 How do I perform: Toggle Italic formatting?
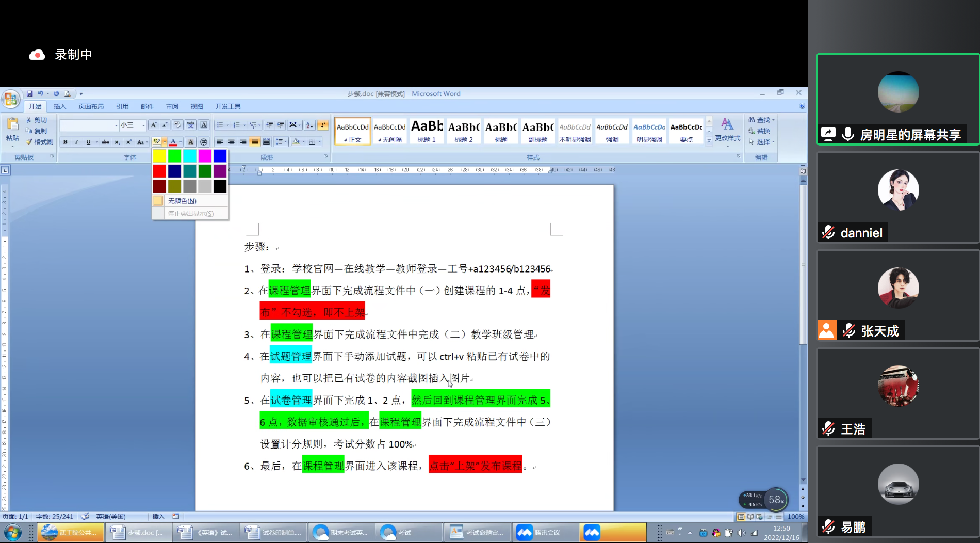(x=77, y=142)
